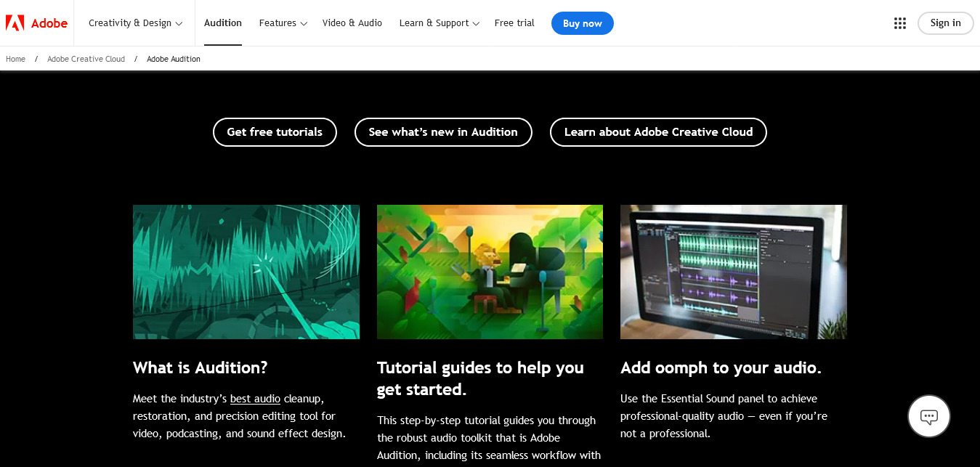The height and width of the screenshot is (467, 980).
Task: Follow the Adobe Creative Cloud breadcrumb
Action: (86, 59)
